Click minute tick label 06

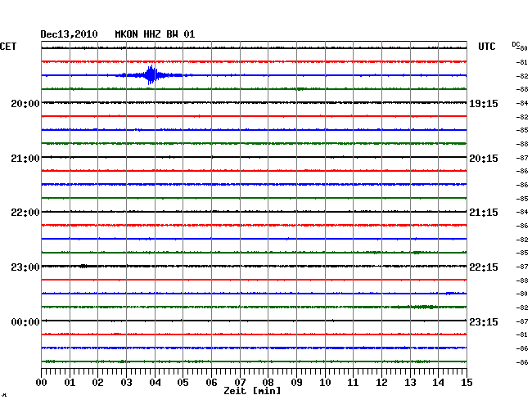[x=211, y=383]
